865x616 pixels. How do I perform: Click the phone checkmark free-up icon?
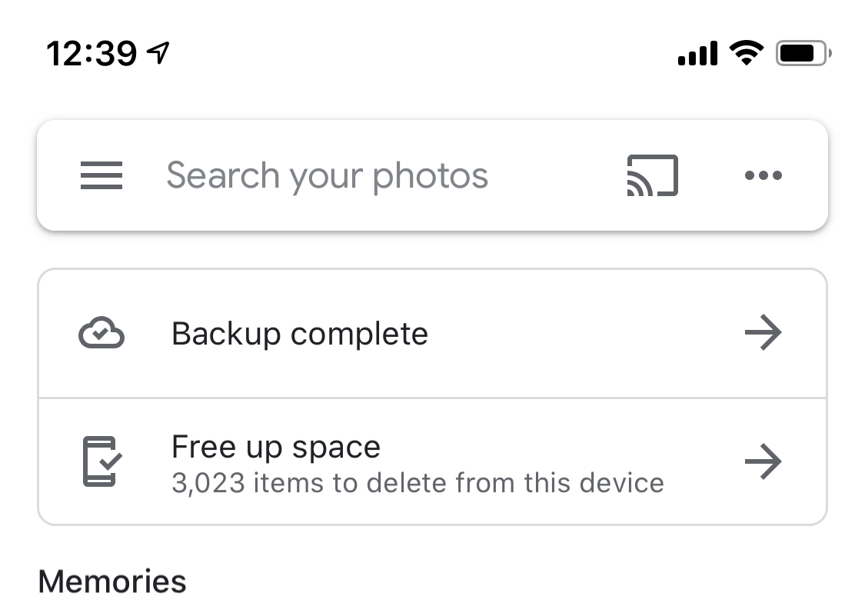pyautogui.click(x=102, y=461)
